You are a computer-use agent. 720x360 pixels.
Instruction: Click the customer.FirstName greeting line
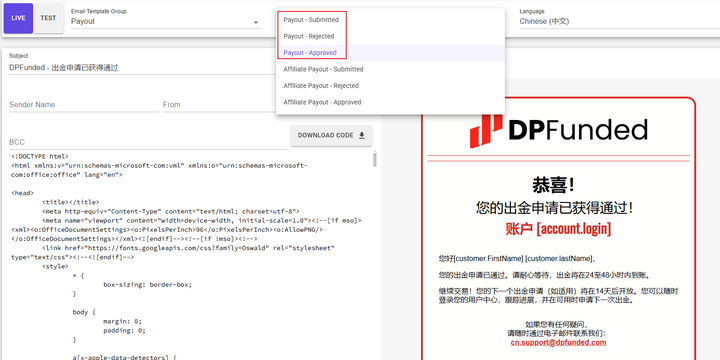tap(517, 259)
